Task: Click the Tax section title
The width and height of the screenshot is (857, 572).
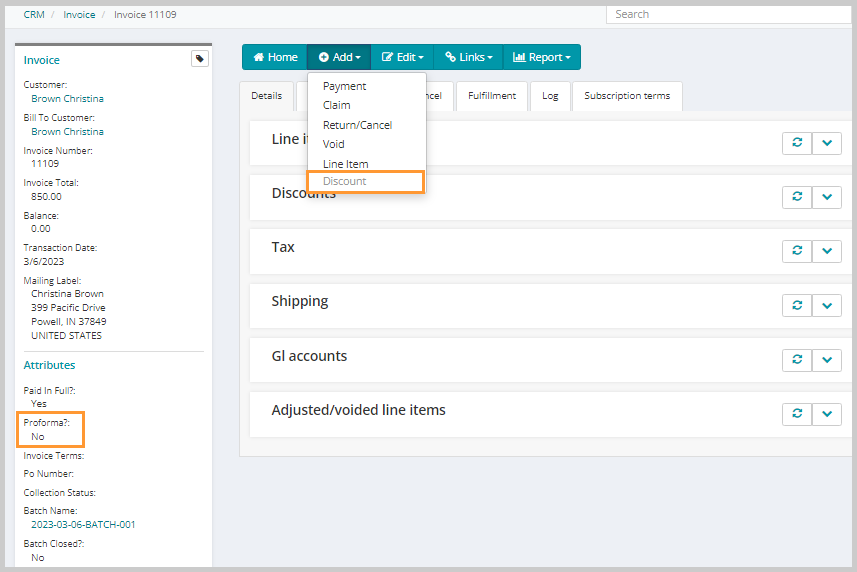Action: (x=283, y=247)
